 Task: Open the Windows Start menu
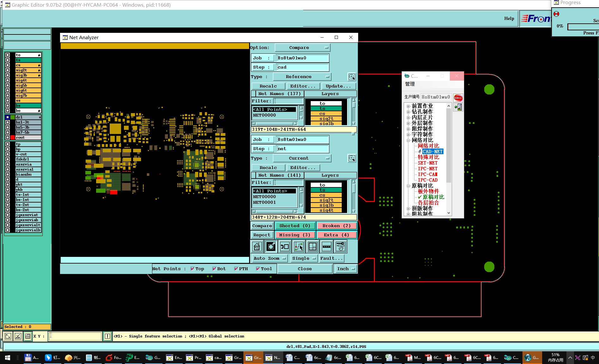click(x=7, y=358)
